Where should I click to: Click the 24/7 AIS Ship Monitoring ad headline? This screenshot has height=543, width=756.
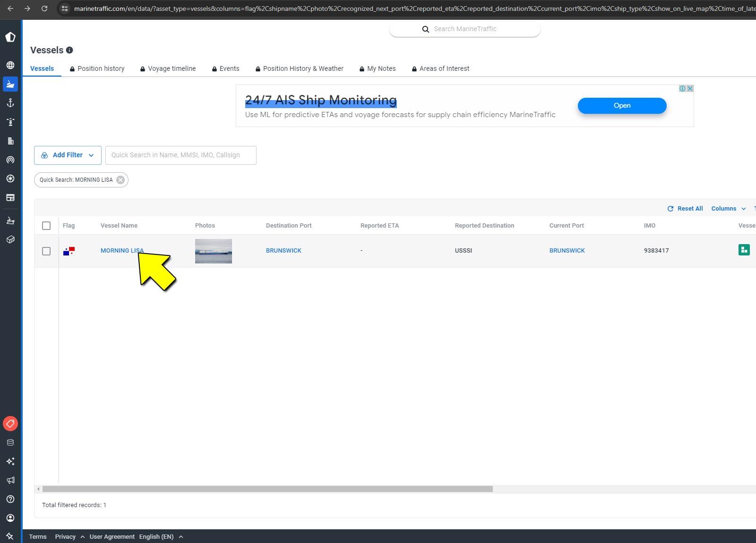[321, 100]
